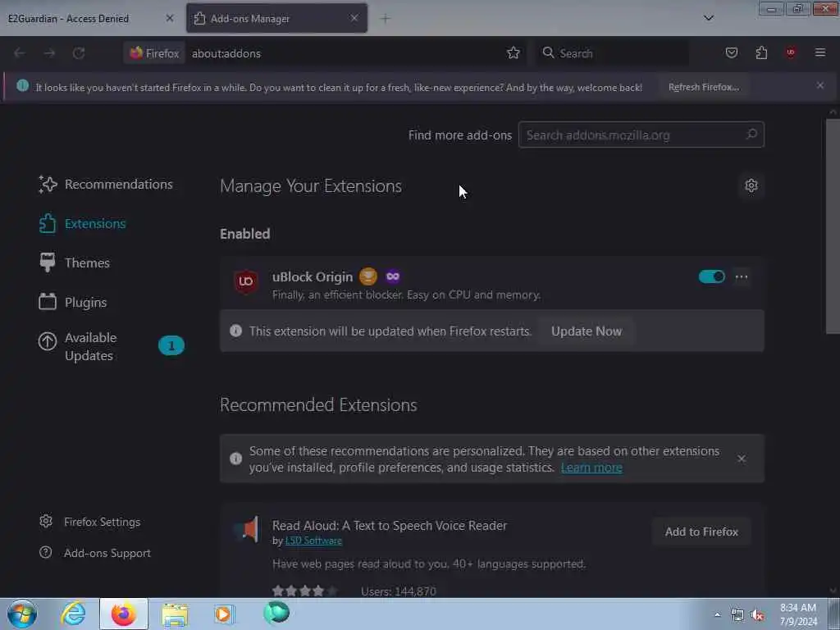The width and height of the screenshot is (840, 630).
Task: Select Extensions in the sidebar
Action: [83, 223]
